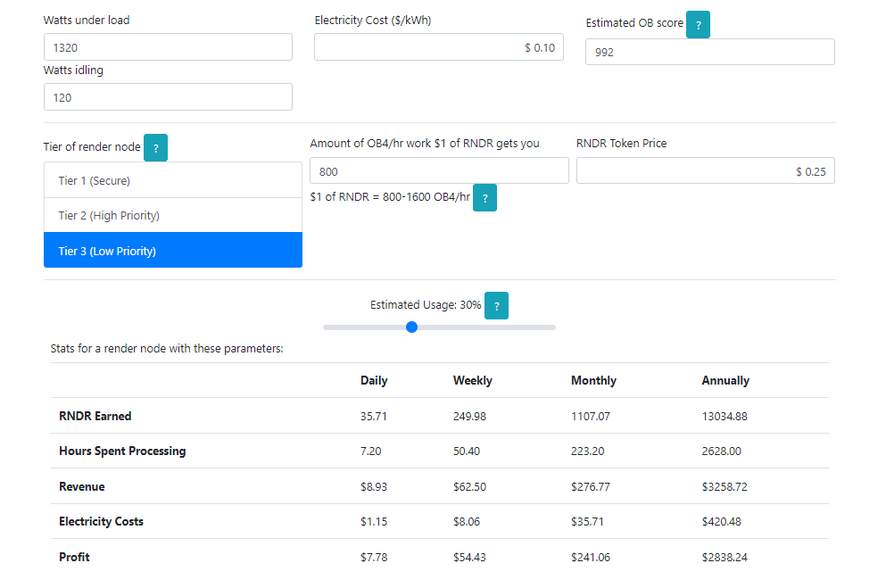Click the Electricity Costs row label
Image resolution: width=886 pixels, height=588 pixels.
point(101,522)
